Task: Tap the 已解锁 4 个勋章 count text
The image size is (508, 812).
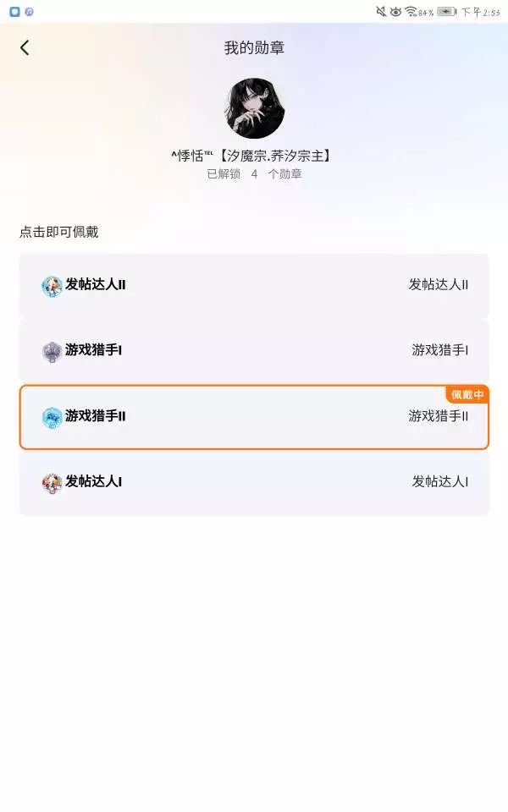Action: tap(254, 174)
